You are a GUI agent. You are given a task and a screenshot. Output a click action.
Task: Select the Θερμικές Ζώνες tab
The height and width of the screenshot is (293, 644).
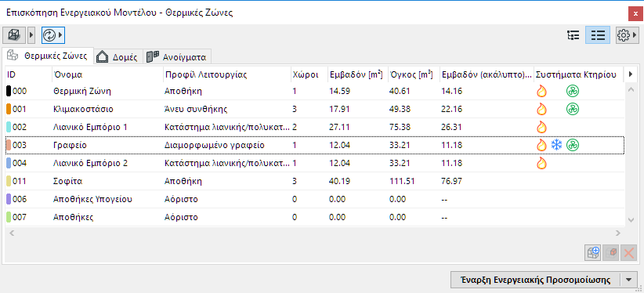tap(48, 56)
